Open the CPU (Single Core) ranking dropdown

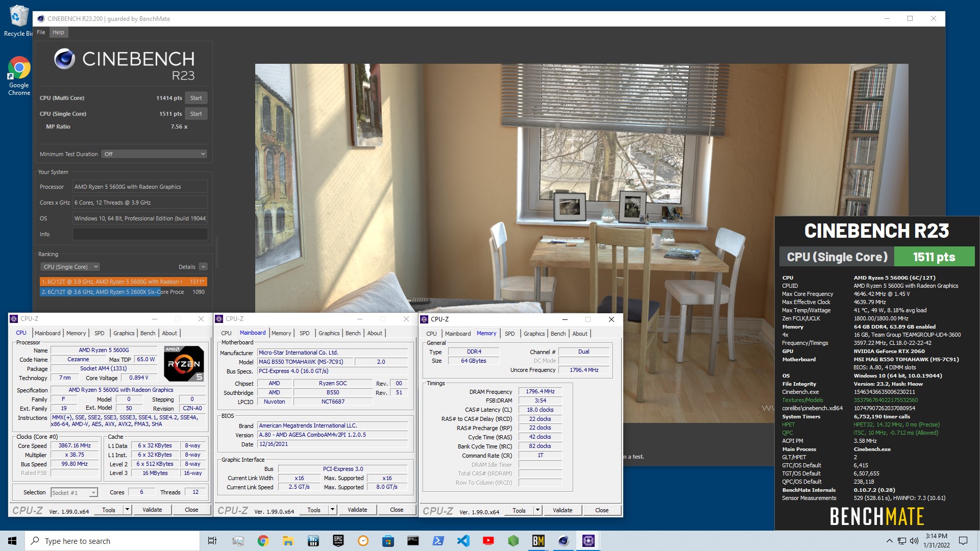[70, 267]
